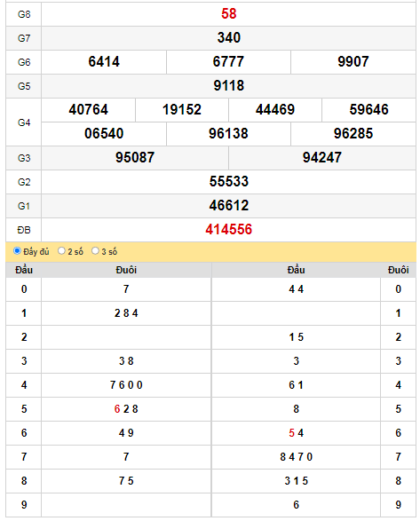Click the G1 result 46612
The height and width of the screenshot is (521, 420).
point(229,206)
